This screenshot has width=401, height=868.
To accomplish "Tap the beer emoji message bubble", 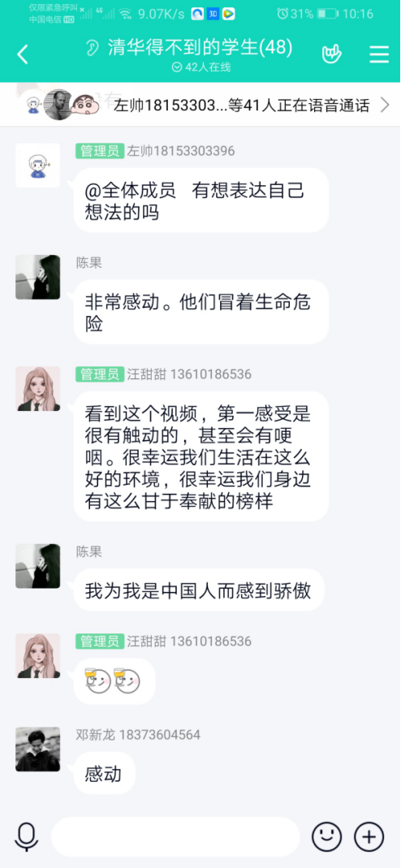I will (114, 681).
